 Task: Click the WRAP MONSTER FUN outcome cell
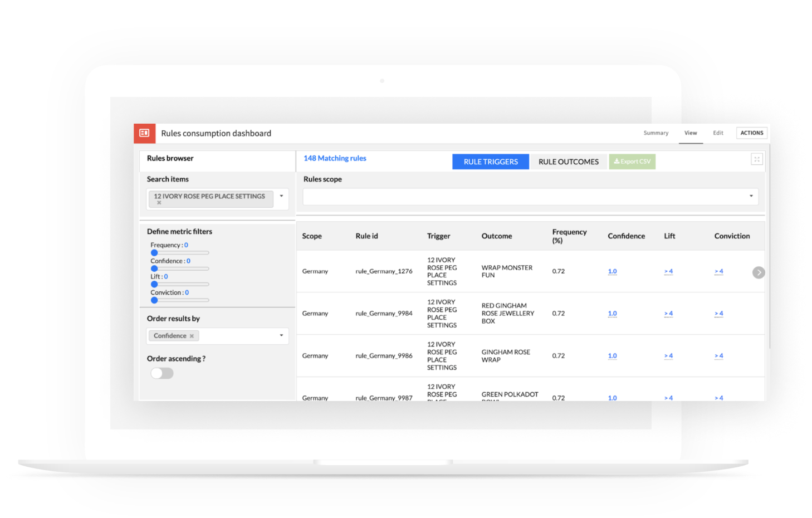click(x=507, y=271)
